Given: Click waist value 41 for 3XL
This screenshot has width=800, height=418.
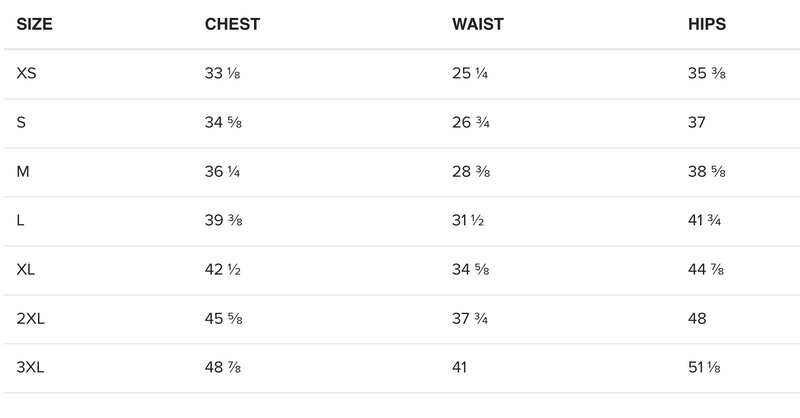Looking at the screenshot, I should click(x=461, y=368).
